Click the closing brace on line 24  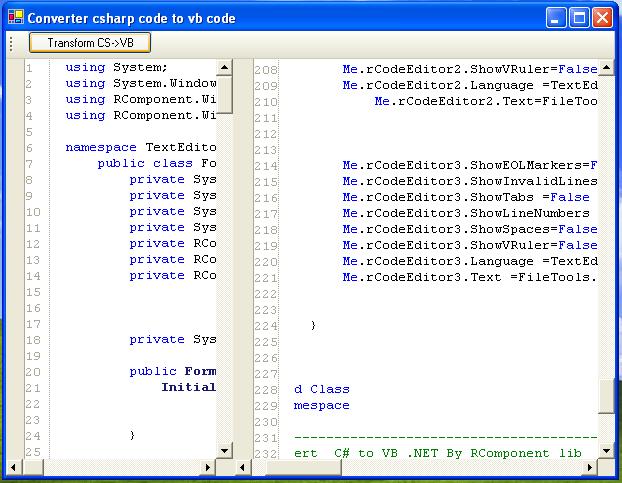coord(132,435)
